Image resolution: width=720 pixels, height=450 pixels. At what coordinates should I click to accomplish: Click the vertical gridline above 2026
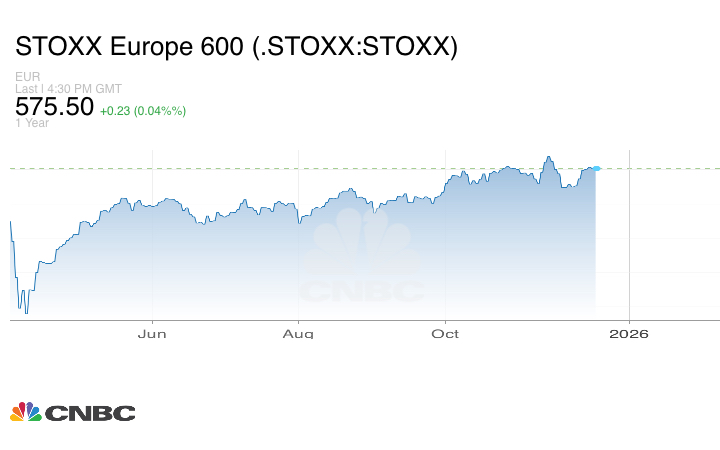629,240
